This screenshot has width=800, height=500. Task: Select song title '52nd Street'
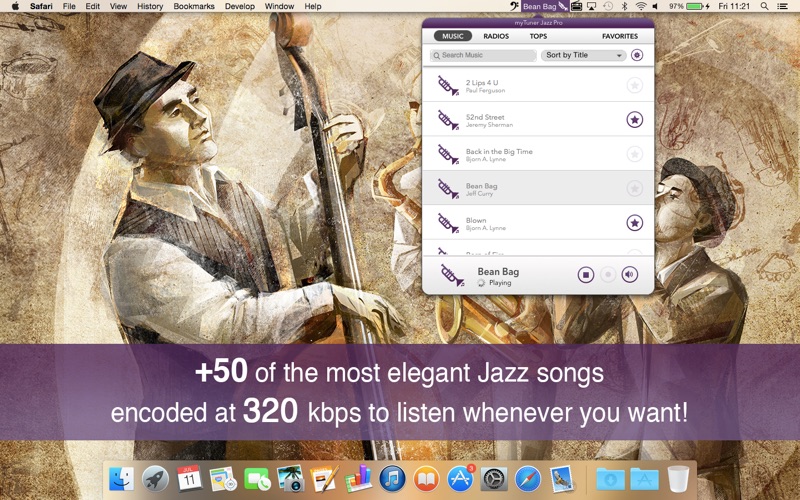[485, 117]
